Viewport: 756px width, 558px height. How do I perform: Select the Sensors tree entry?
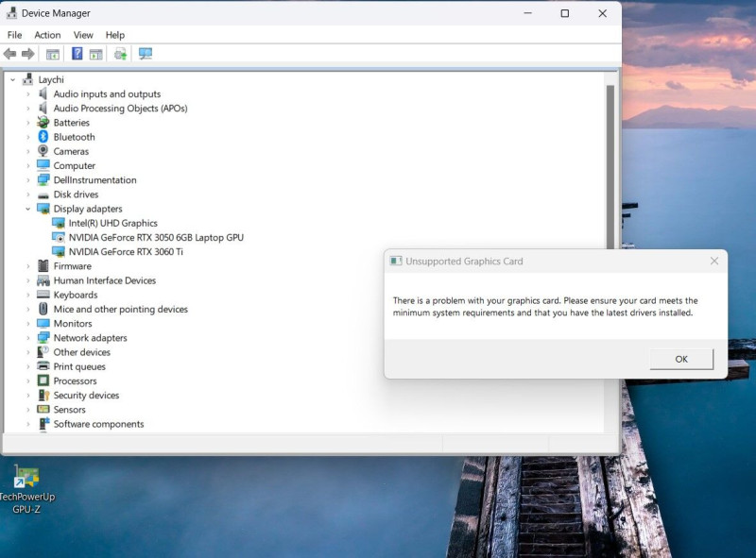(x=69, y=410)
